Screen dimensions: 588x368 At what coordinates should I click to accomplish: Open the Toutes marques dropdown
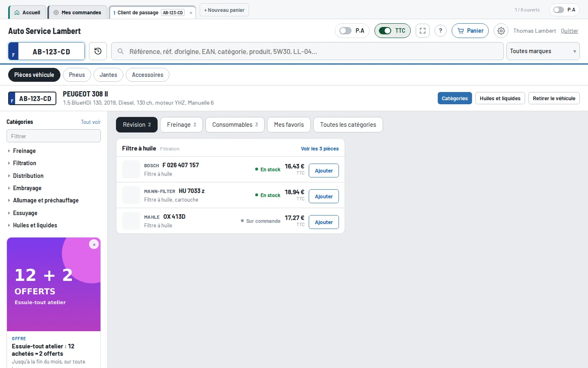pos(543,51)
